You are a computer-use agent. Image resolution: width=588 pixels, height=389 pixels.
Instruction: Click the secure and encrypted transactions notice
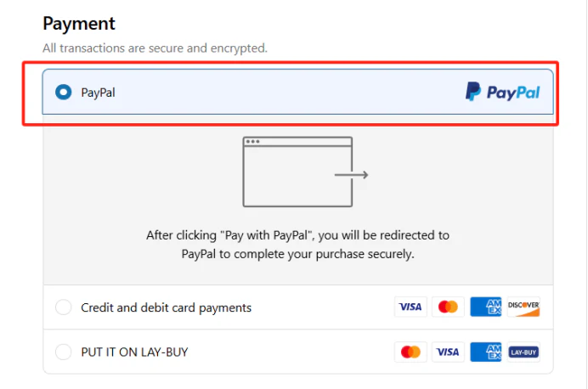[155, 48]
